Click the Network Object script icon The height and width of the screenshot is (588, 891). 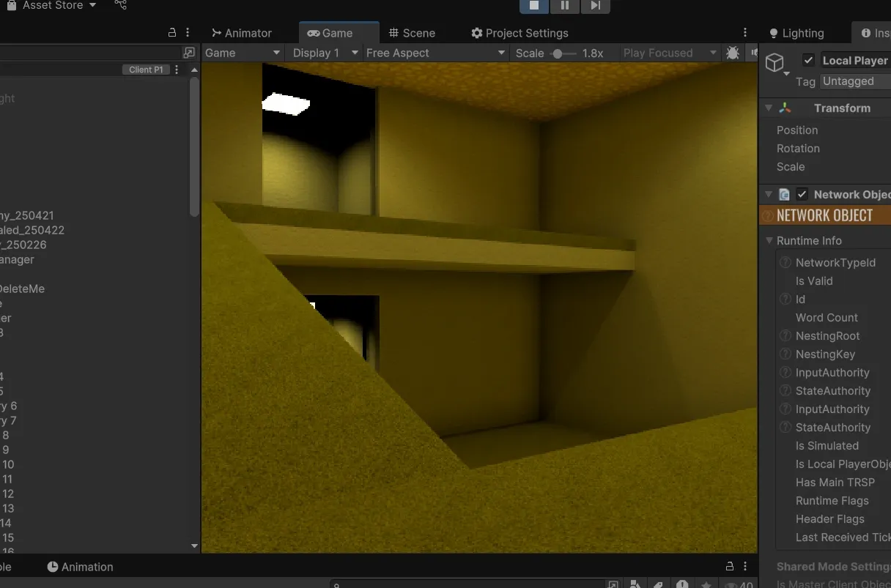[784, 195]
